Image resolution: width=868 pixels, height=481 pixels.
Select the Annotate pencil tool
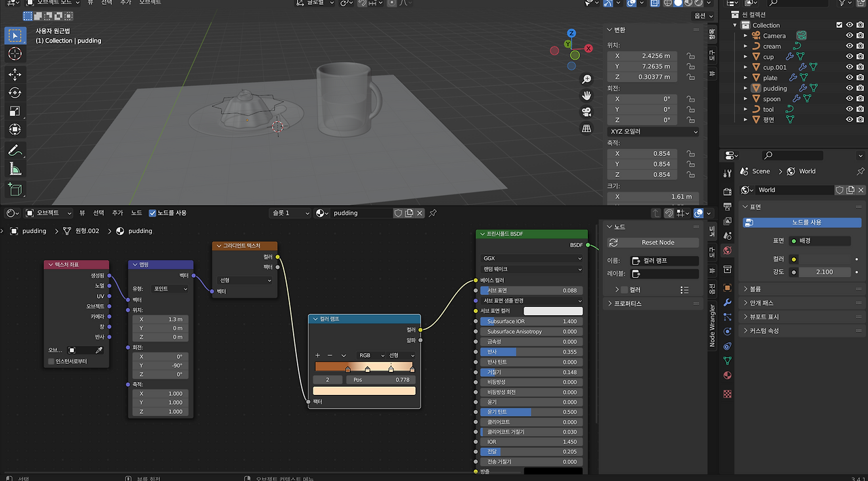pos(15,150)
